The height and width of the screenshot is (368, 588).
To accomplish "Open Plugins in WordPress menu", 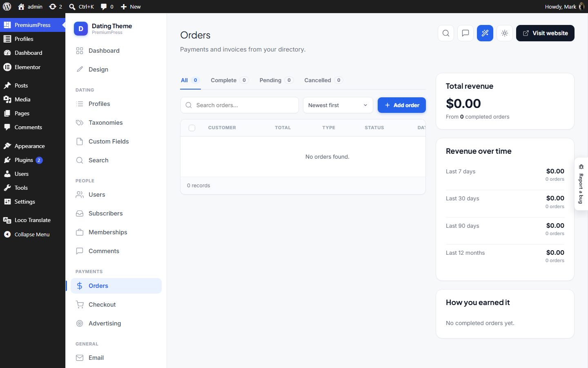I will [33, 160].
